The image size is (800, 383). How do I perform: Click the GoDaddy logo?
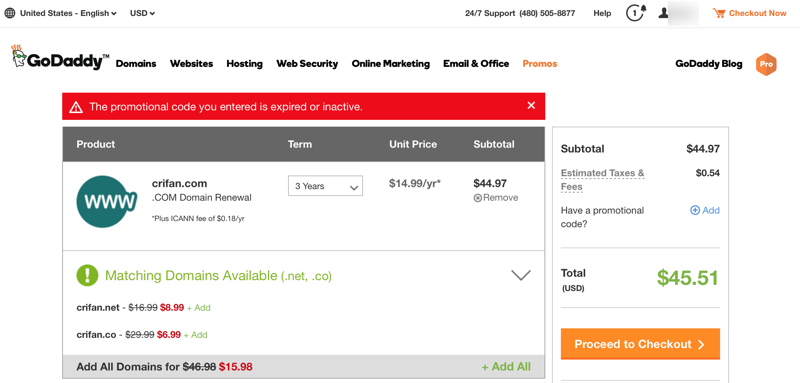point(60,58)
